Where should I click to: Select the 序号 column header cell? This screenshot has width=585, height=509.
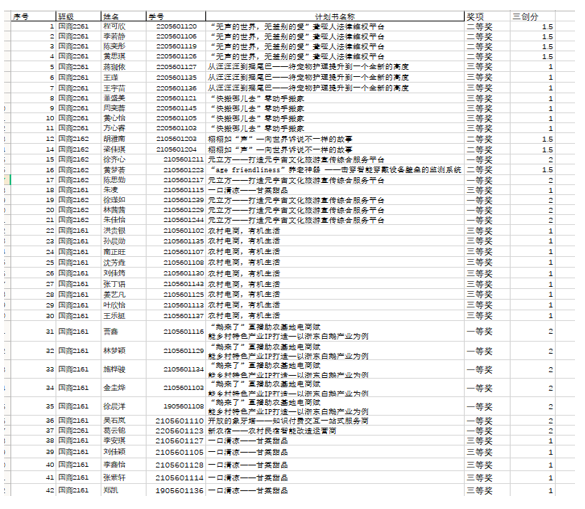(33, 16)
